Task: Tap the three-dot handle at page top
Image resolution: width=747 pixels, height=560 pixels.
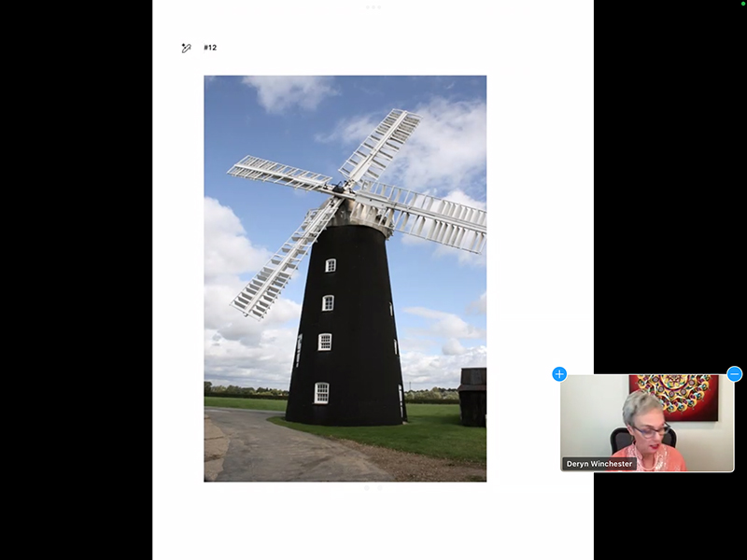Action: click(373, 7)
